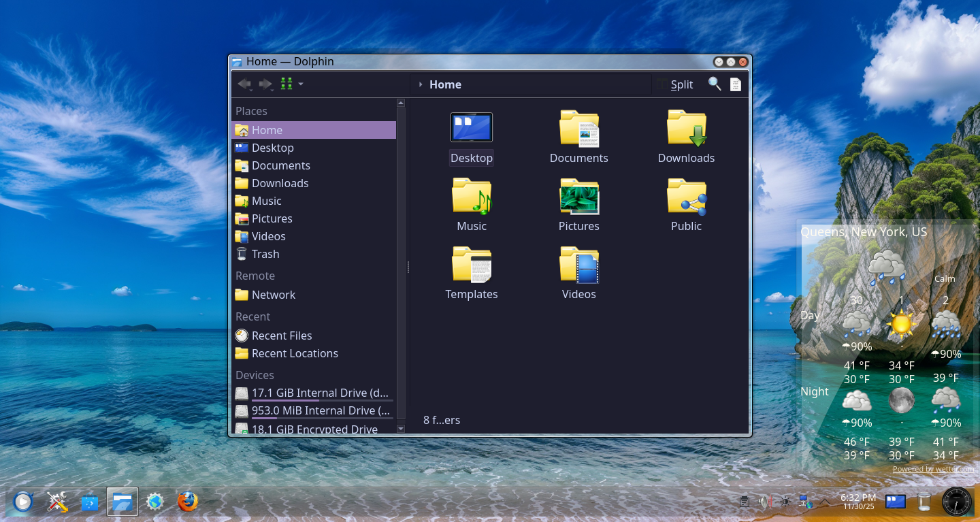The height and width of the screenshot is (522, 980).
Task: Click the view mode icons button
Action: point(287,84)
